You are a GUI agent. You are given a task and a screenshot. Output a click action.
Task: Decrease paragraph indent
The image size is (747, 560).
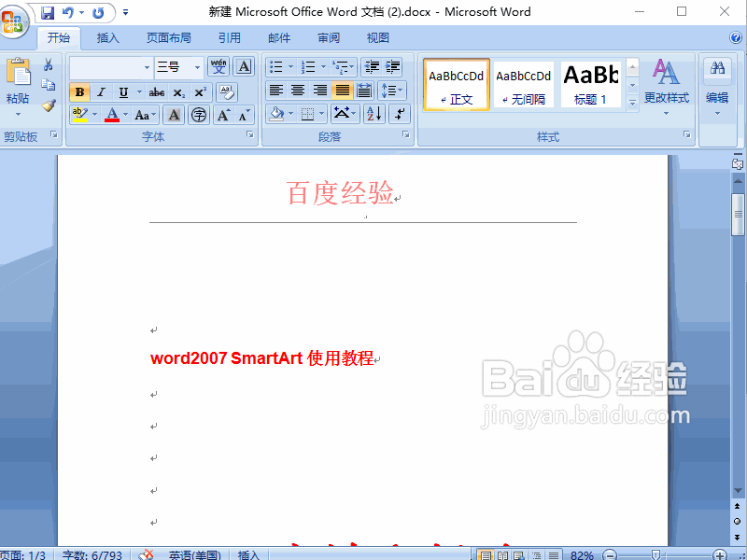click(372, 67)
